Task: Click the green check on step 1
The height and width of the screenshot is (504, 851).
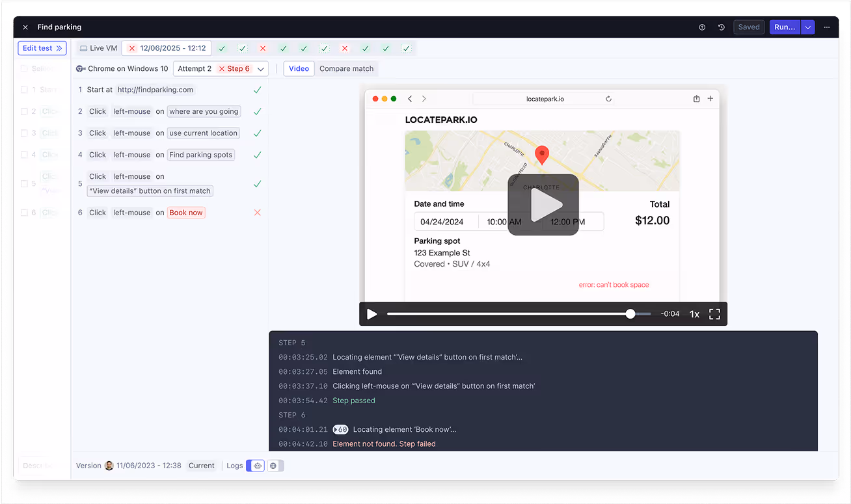Action: (257, 90)
